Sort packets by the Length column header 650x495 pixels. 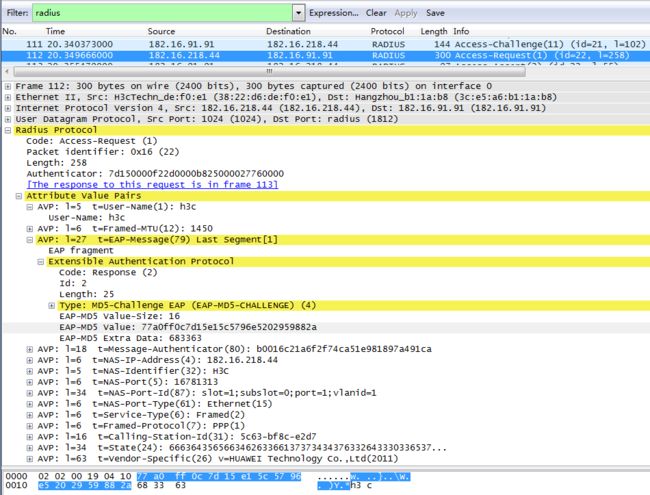[434, 32]
